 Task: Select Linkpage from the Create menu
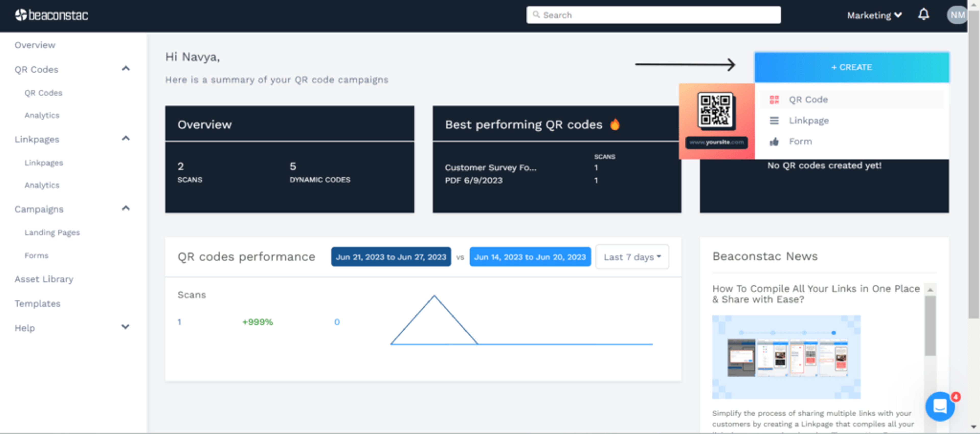point(808,121)
